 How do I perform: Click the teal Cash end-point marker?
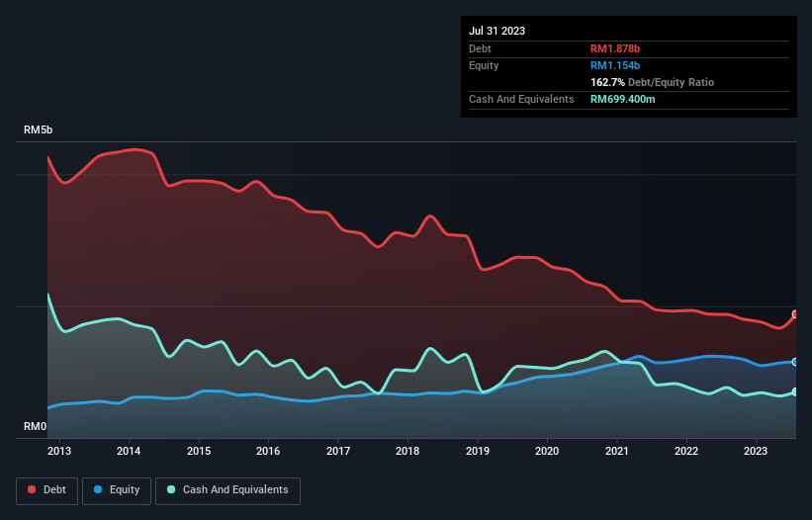pyautogui.click(x=795, y=391)
